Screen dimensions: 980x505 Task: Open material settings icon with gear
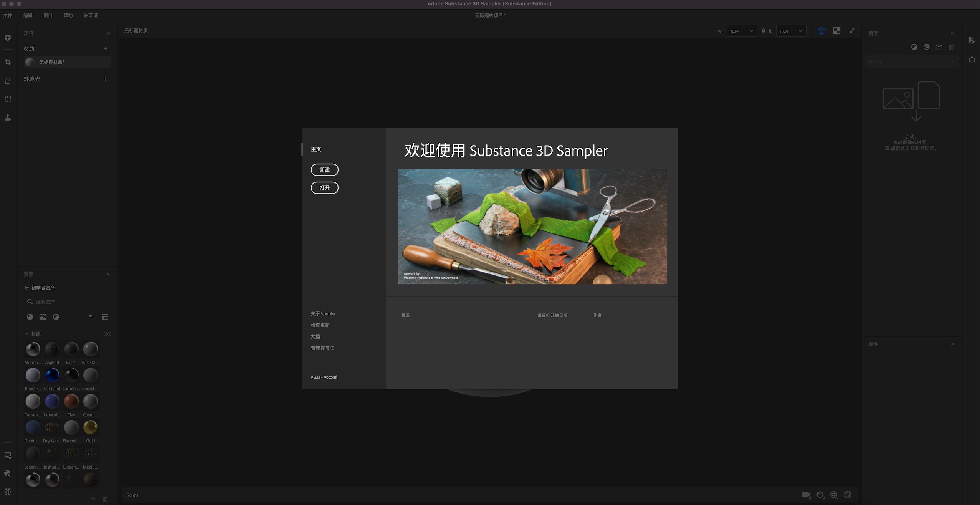click(8, 474)
